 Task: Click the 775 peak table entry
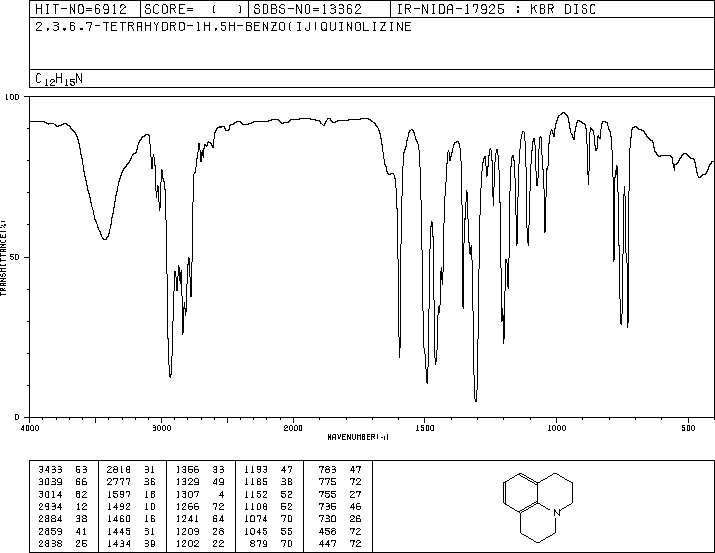pyautogui.click(x=327, y=482)
